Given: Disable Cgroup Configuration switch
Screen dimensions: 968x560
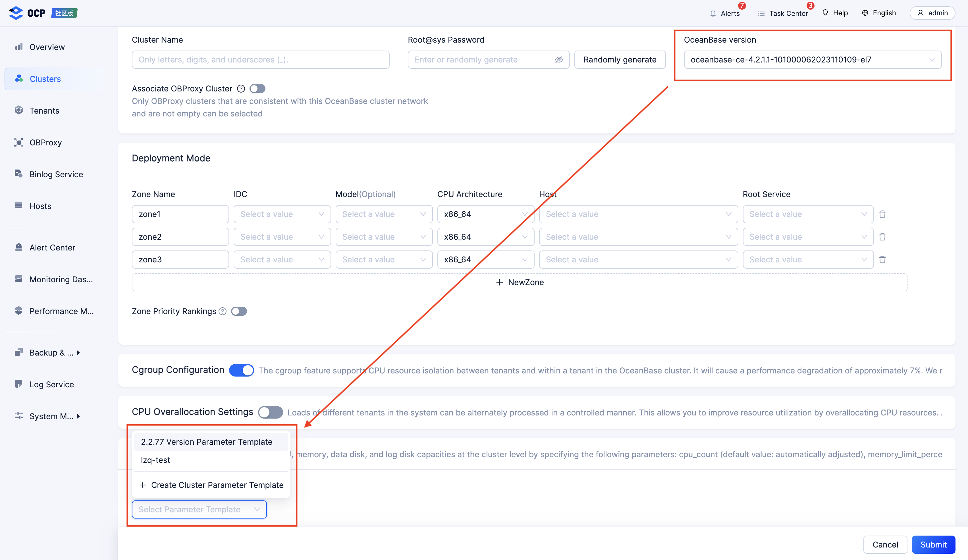Looking at the screenshot, I should (x=241, y=370).
